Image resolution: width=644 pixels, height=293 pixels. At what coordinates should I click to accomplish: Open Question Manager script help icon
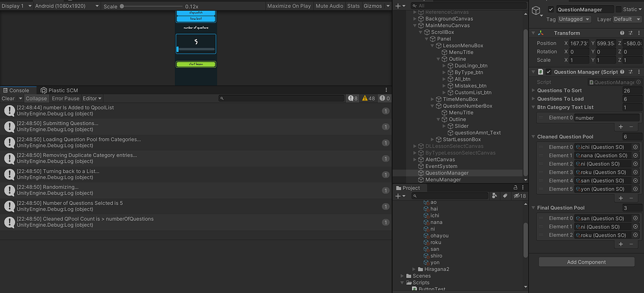point(622,72)
